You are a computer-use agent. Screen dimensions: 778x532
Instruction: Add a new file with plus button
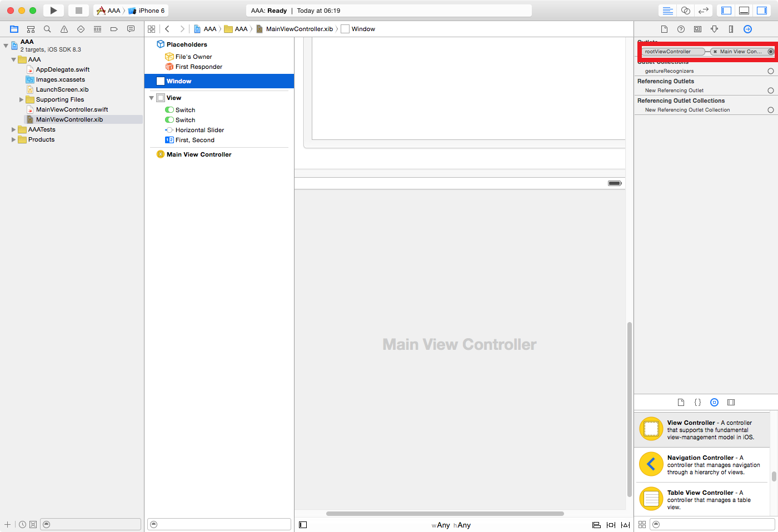pos(7,524)
